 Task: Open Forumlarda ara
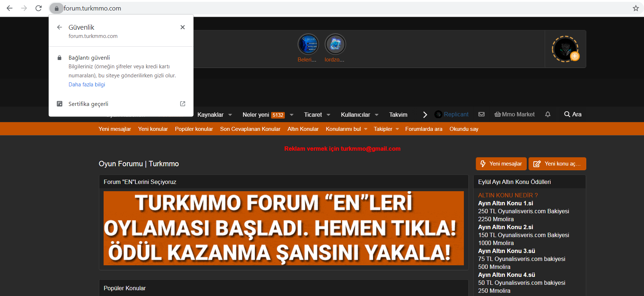[424, 129]
